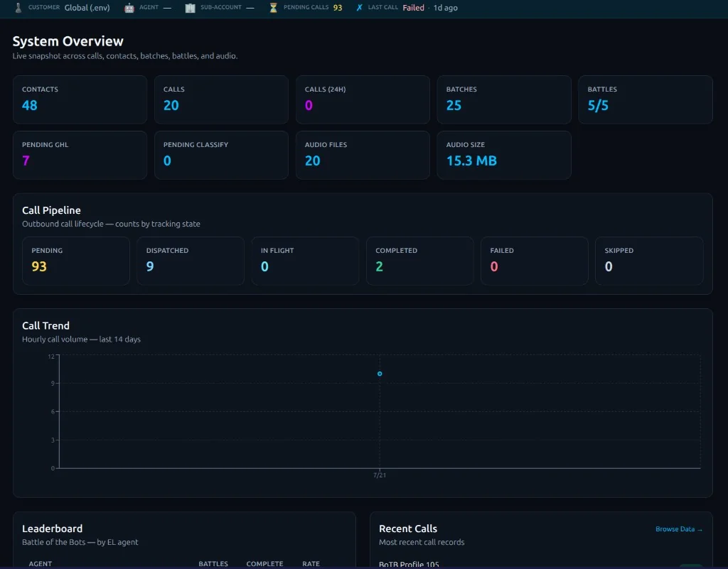Click the customer person icon
This screenshot has height=569, width=728.
(18, 8)
